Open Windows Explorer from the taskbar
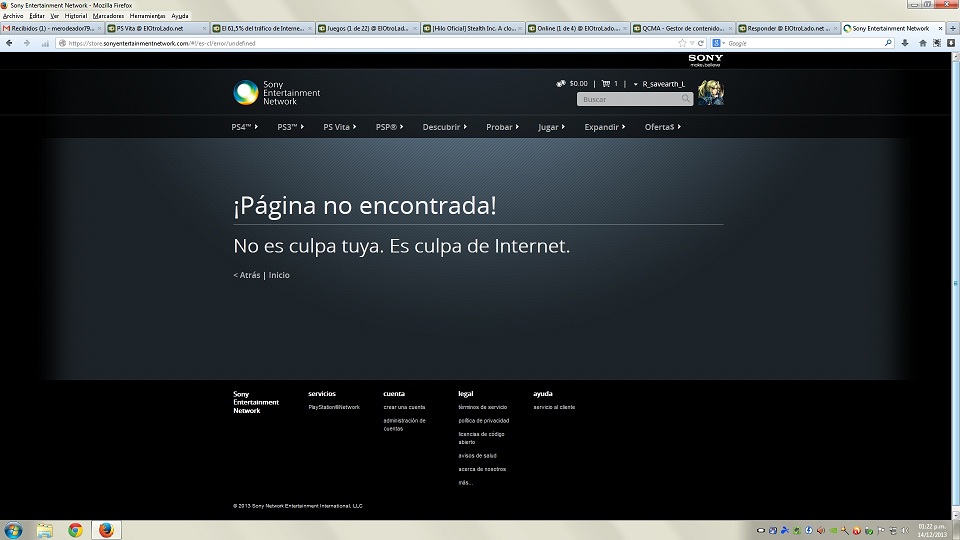 pyautogui.click(x=44, y=530)
